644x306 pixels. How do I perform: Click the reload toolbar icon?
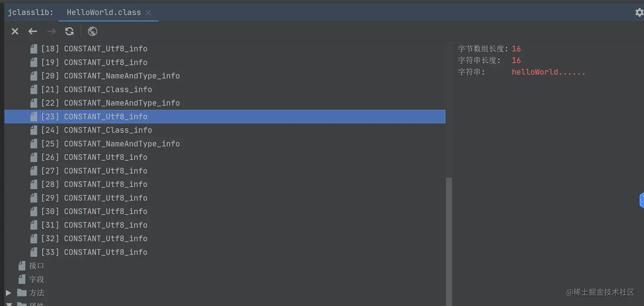pos(69,31)
